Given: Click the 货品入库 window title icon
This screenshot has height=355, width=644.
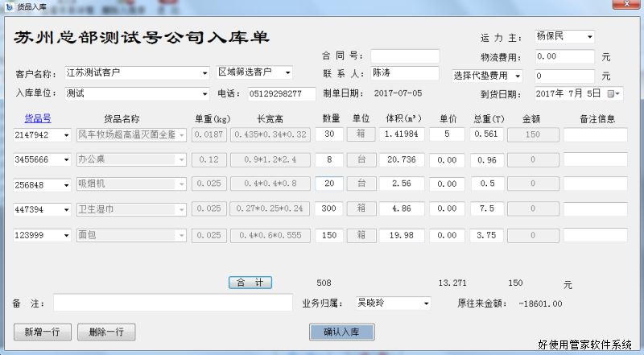Looking at the screenshot, I should (x=8, y=6).
